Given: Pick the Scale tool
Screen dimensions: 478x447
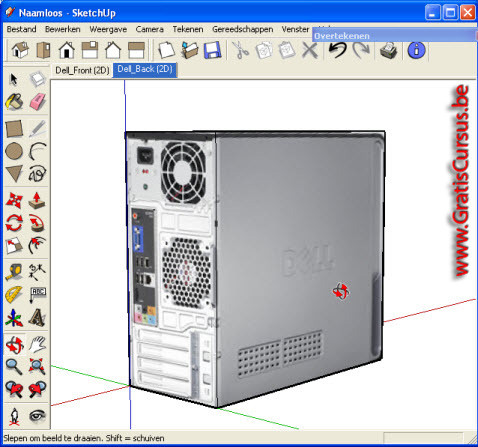Looking at the screenshot, I should pyautogui.click(x=14, y=245).
